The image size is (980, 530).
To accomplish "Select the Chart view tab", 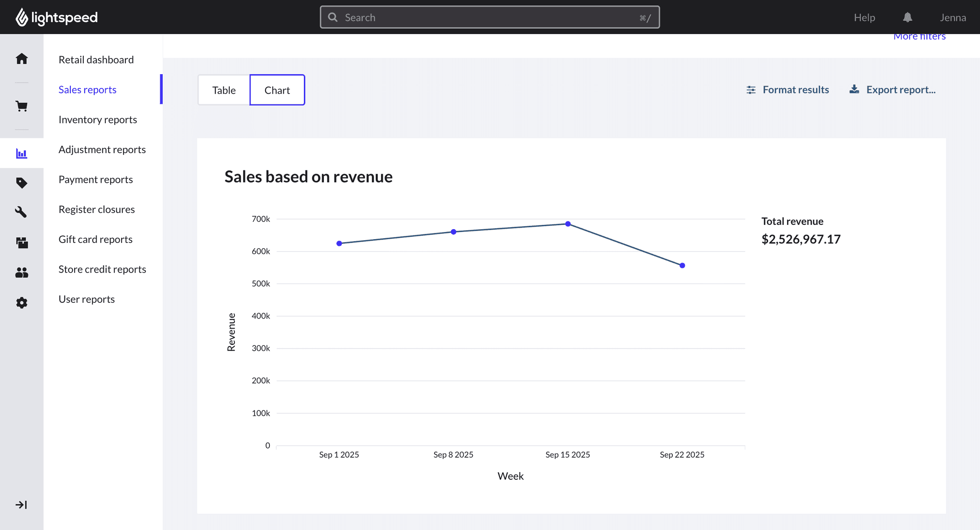I will [277, 90].
